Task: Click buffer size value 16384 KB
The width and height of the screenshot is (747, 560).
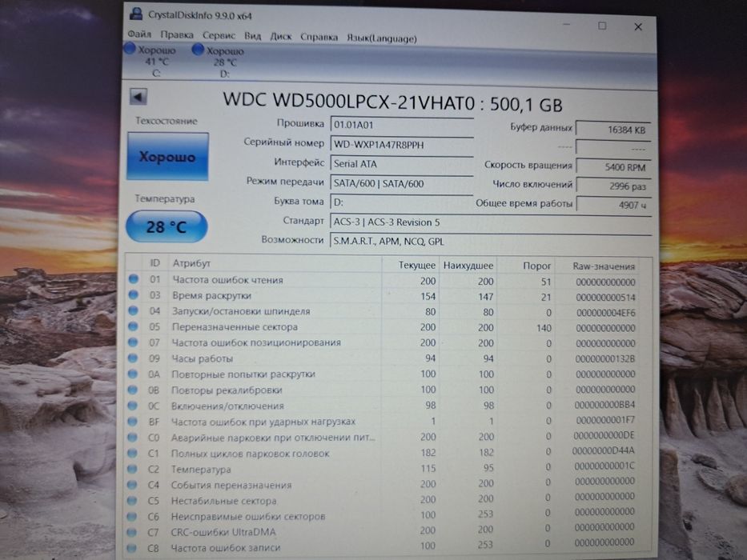Action: [x=613, y=130]
